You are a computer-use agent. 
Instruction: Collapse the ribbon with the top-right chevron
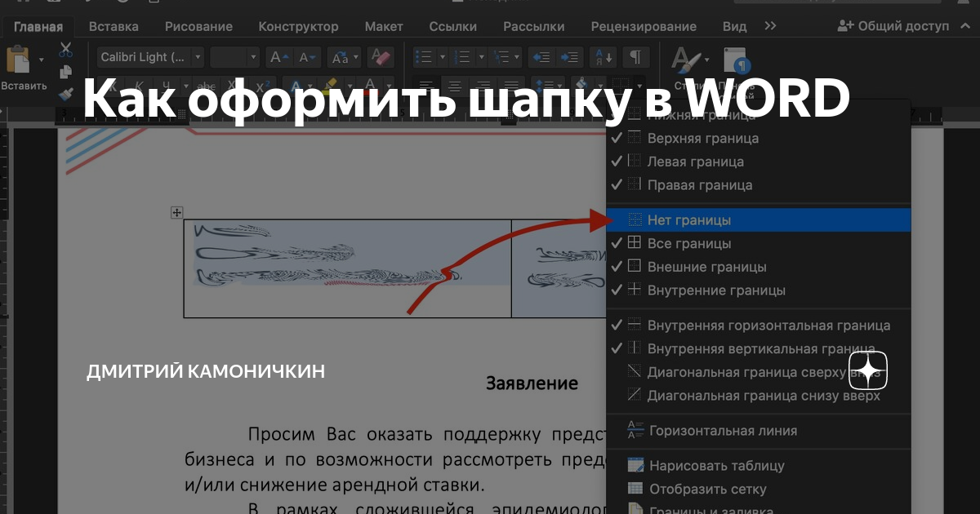(964, 26)
